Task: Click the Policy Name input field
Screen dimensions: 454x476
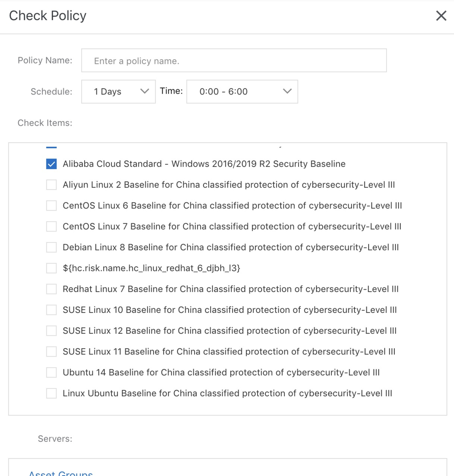Action: (x=234, y=61)
